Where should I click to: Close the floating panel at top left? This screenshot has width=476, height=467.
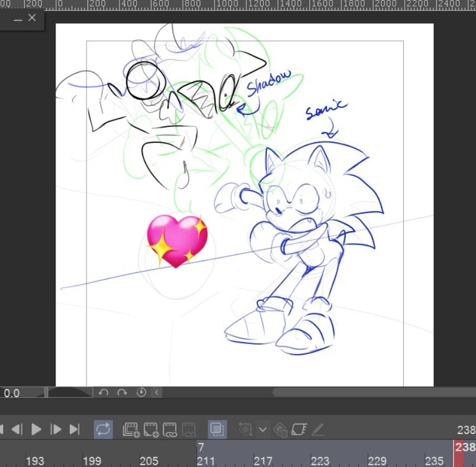tap(32, 18)
